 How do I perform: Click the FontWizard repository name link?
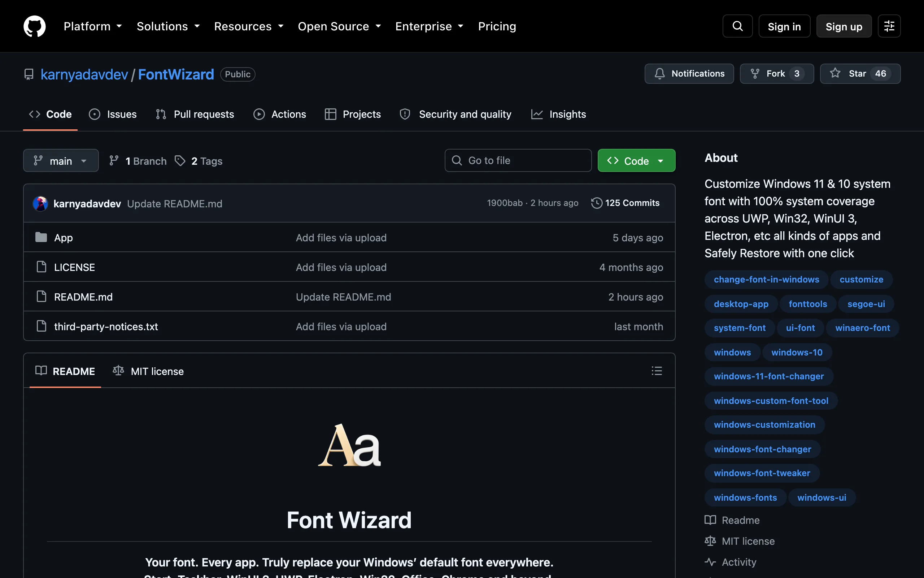[176, 74]
